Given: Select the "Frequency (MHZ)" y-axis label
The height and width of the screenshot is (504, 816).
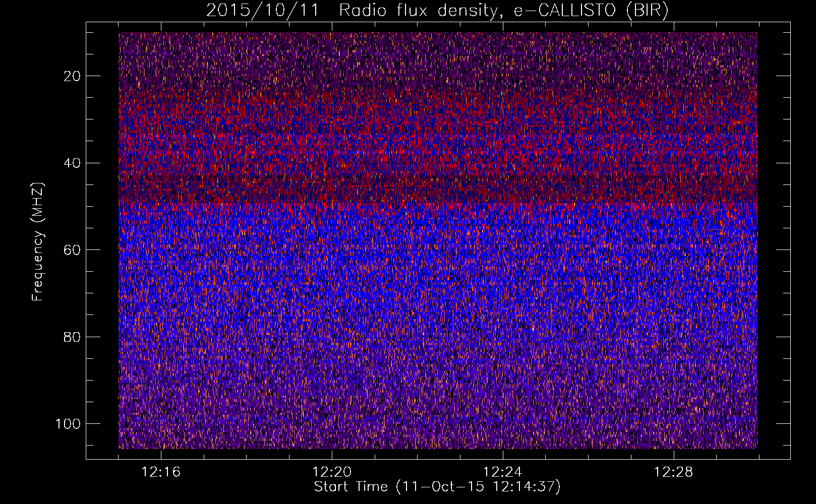Looking at the screenshot, I should [x=38, y=241].
